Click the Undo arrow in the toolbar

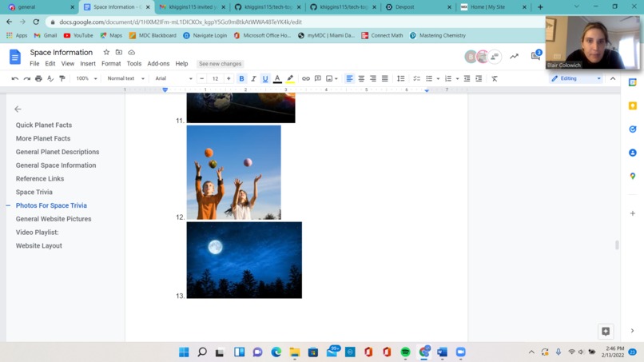click(x=15, y=78)
